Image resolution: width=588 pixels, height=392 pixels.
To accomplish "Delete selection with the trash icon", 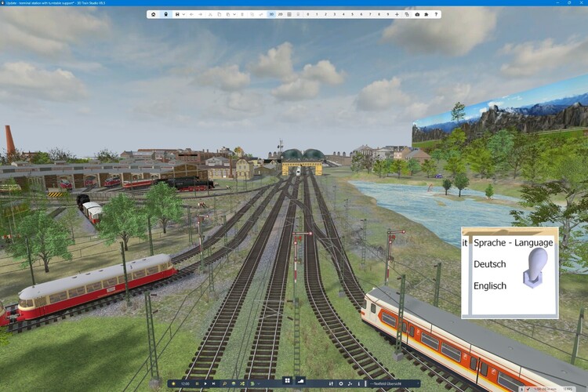I will pos(242,14).
